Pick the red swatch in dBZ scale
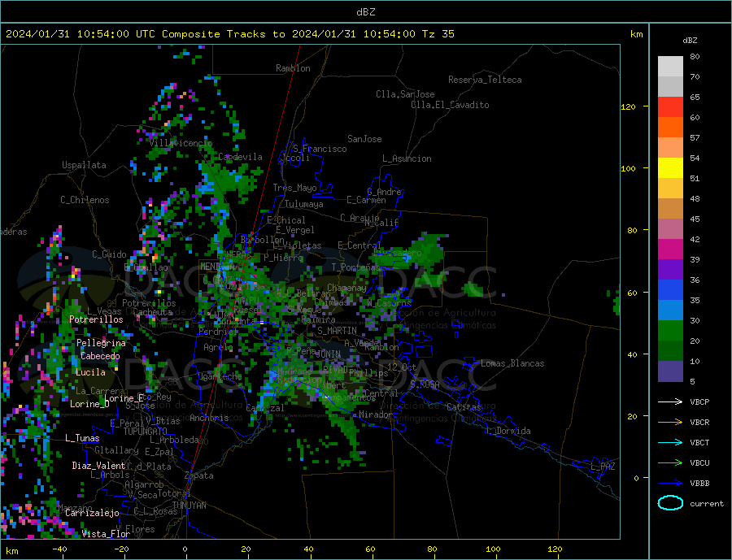The height and width of the screenshot is (560, 732). 670,106
